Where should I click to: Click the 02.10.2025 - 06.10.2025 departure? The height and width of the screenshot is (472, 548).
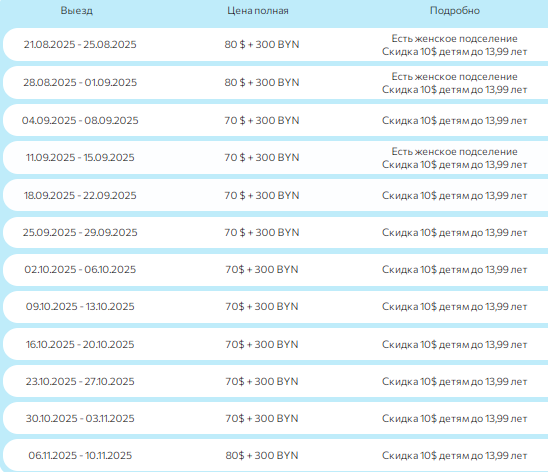80,269
